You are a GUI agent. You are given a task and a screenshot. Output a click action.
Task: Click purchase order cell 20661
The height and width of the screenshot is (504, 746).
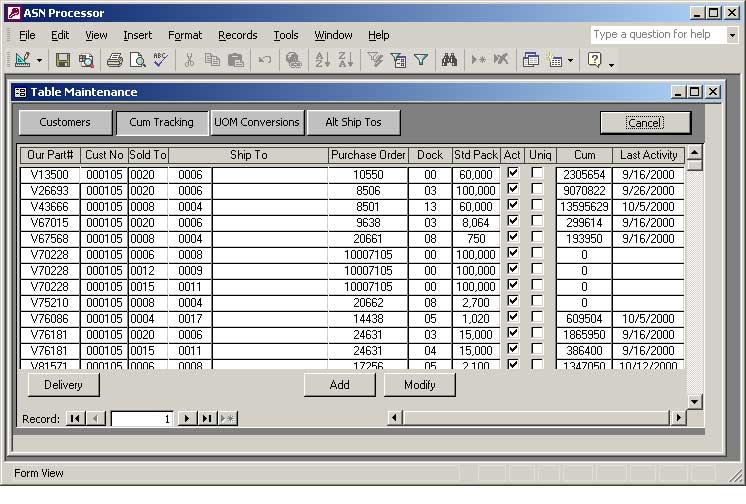tap(368, 239)
